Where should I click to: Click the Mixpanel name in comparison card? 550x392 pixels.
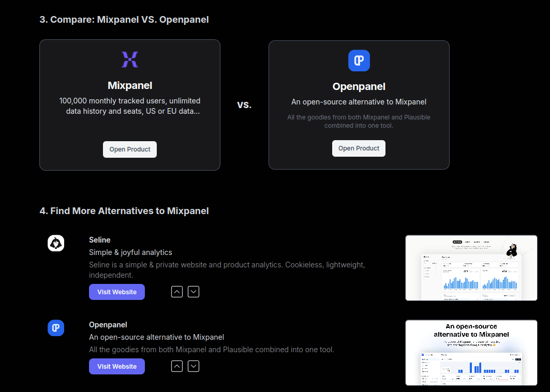tap(130, 85)
